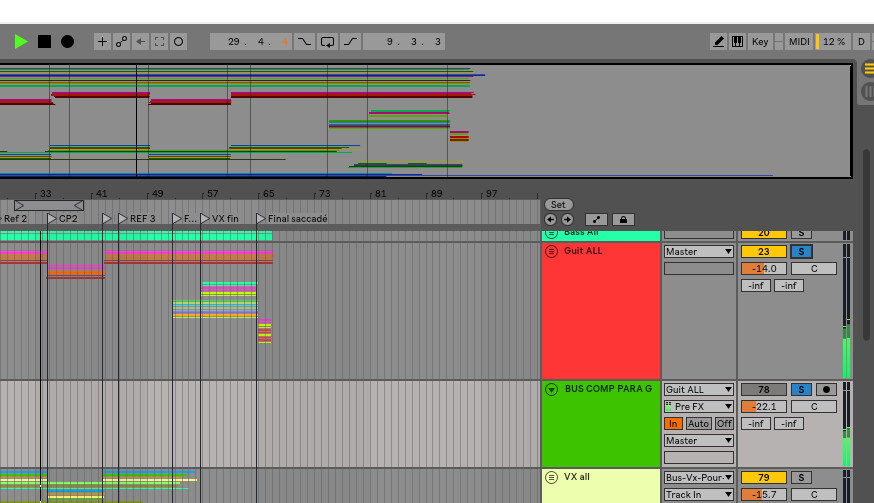Toggle Solo on the Guit ALL track
Viewport: 874px width, 503px height.
[802, 252]
